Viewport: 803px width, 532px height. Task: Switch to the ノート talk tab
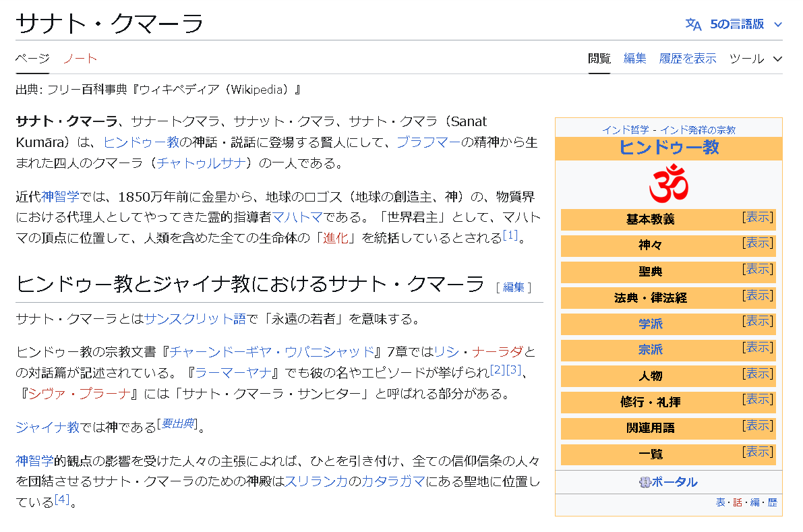click(x=80, y=59)
